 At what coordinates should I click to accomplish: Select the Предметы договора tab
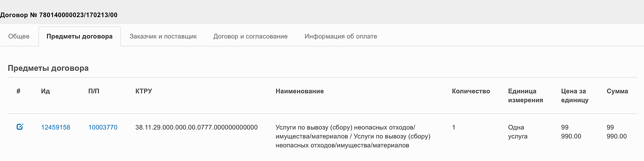click(80, 36)
